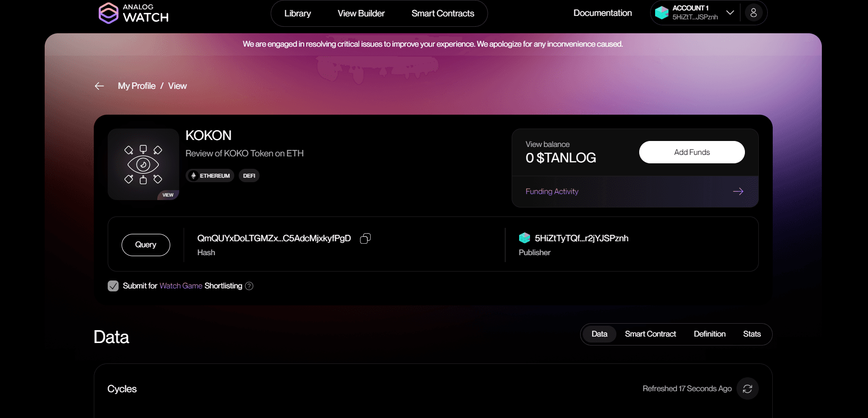The height and width of the screenshot is (418, 868).
Task: Click the publisher cube avatar icon
Action: tap(525, 238)
